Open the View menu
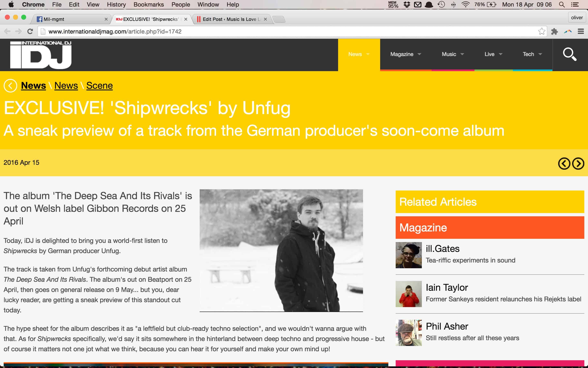The width and height of the screenshot is (588, 368). [93, 4]
